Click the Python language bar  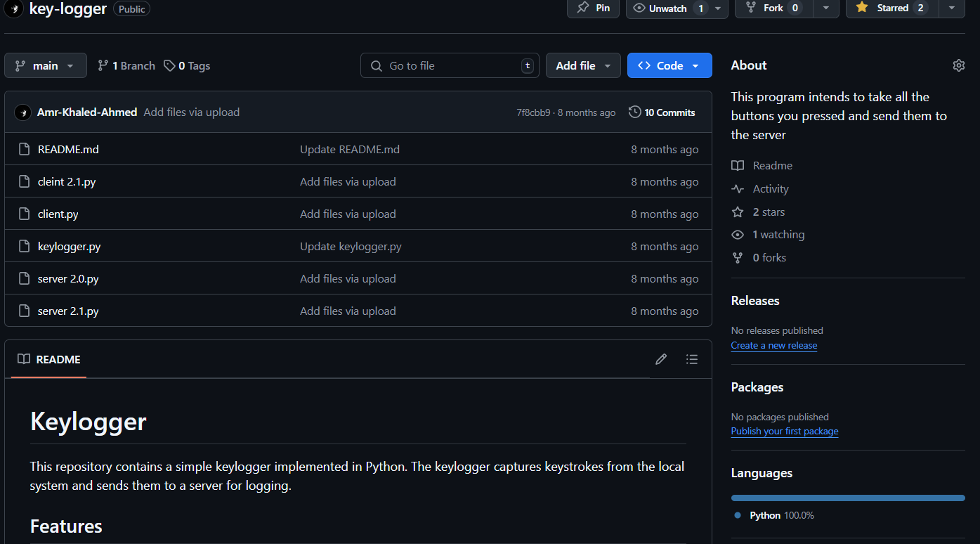847,498
